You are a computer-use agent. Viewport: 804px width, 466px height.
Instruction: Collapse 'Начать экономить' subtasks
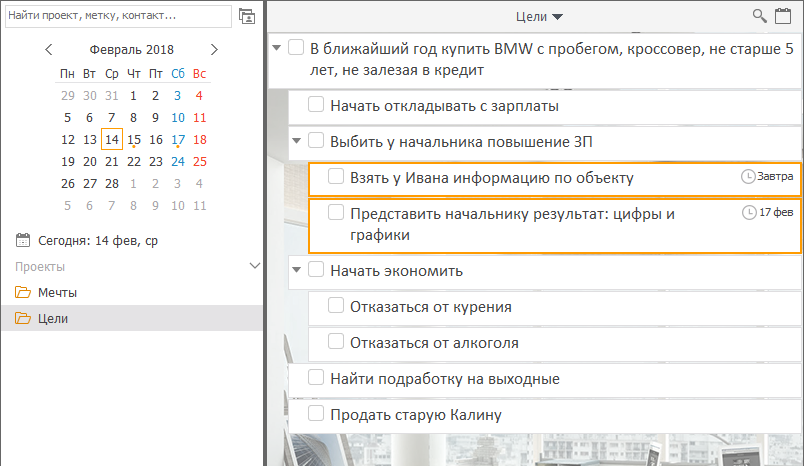[x=296, y=270]
